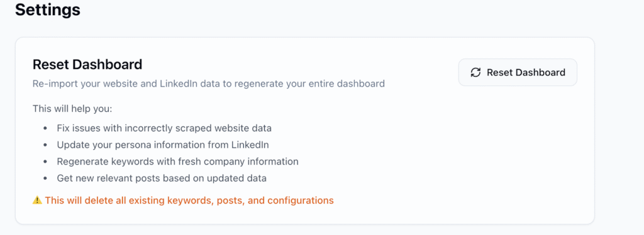Select 'Regenerate keywords with fresh company information' item

click(178, 161)
